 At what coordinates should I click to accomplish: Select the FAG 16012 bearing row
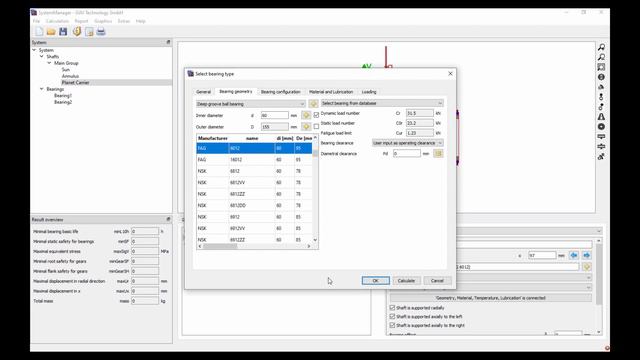coord(254,160)
